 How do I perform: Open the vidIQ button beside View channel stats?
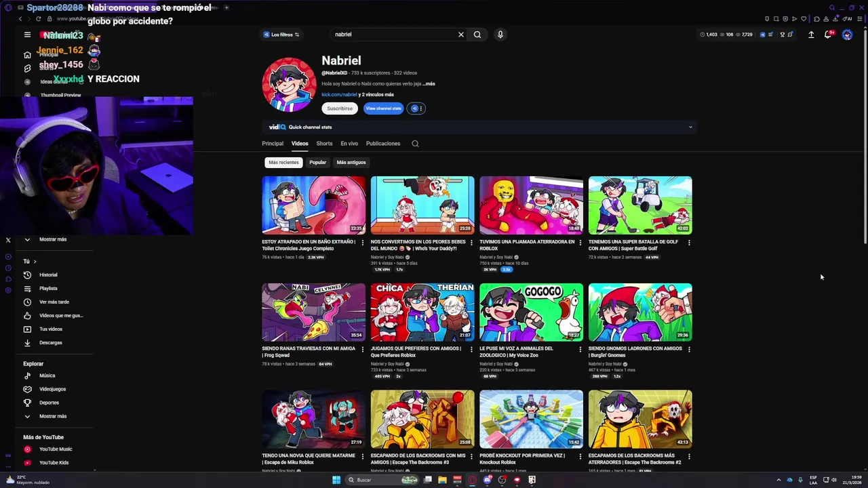(x=416, y=108)
